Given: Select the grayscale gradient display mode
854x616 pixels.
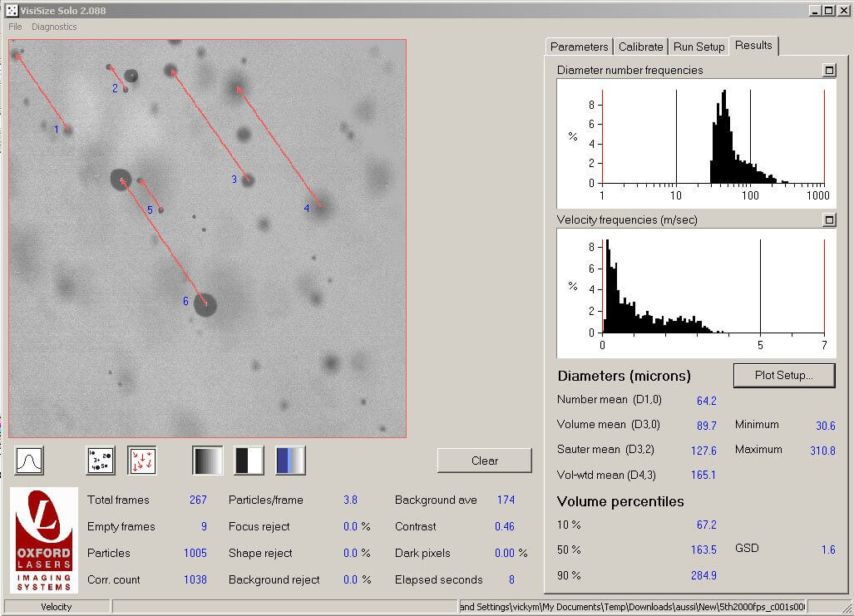Looking at the screenshot, I should [207, 460].
